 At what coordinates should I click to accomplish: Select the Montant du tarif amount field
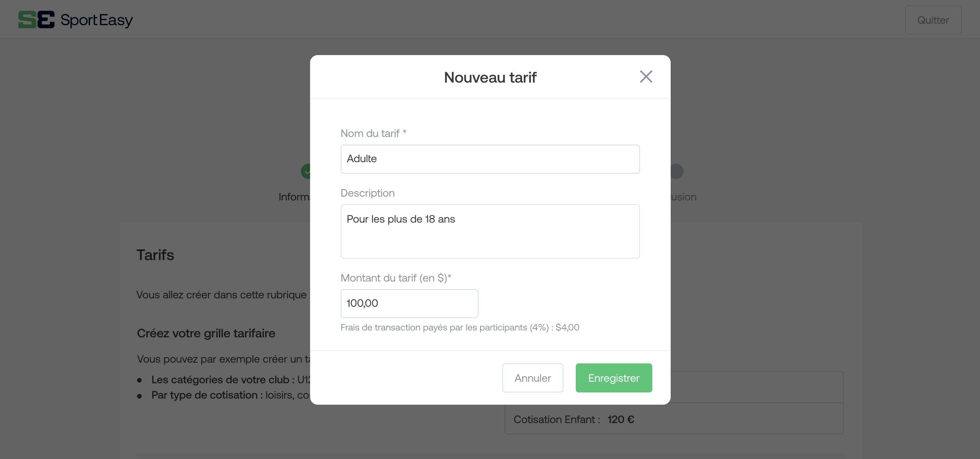click(409, 303)
